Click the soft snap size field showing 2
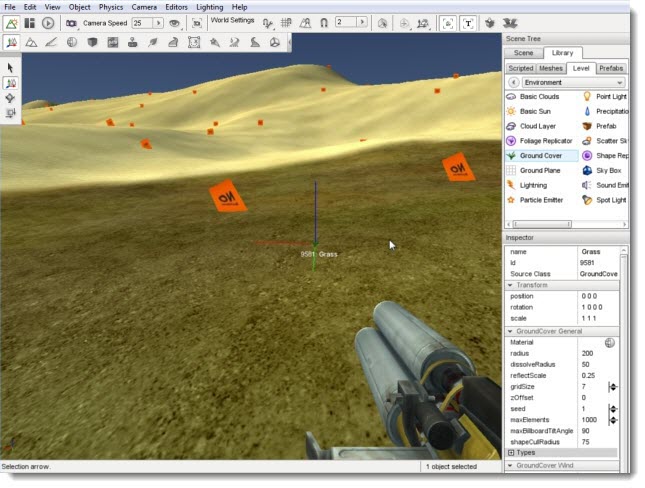This screenshot has height=488, width=645. pos(346,22)
